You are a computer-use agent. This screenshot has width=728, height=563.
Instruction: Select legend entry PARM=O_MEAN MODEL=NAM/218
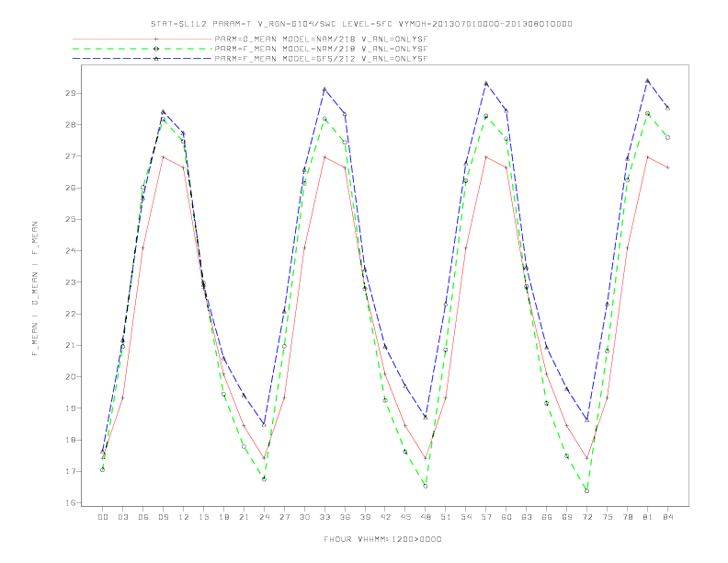click(321, 39)
